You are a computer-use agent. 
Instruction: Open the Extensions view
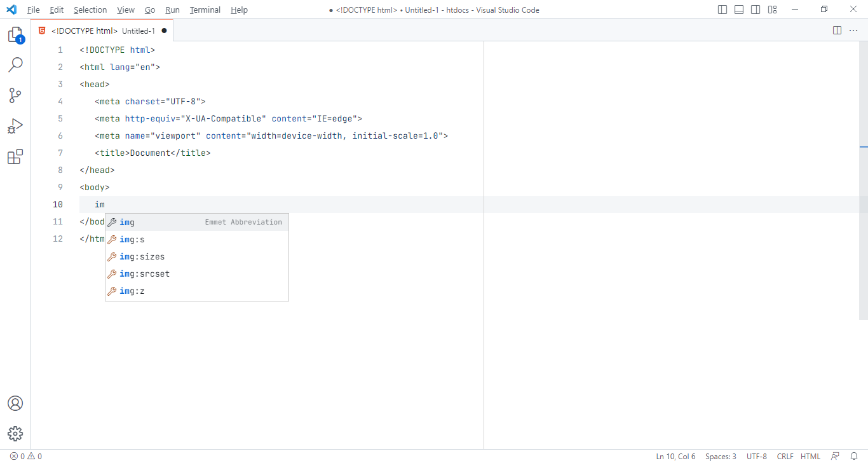[15, 156]
